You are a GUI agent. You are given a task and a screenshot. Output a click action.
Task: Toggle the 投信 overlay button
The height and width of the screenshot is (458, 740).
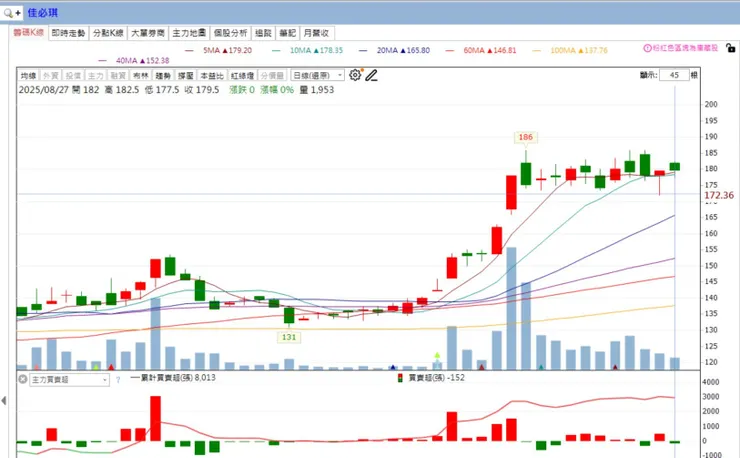(x=73, y=76)
